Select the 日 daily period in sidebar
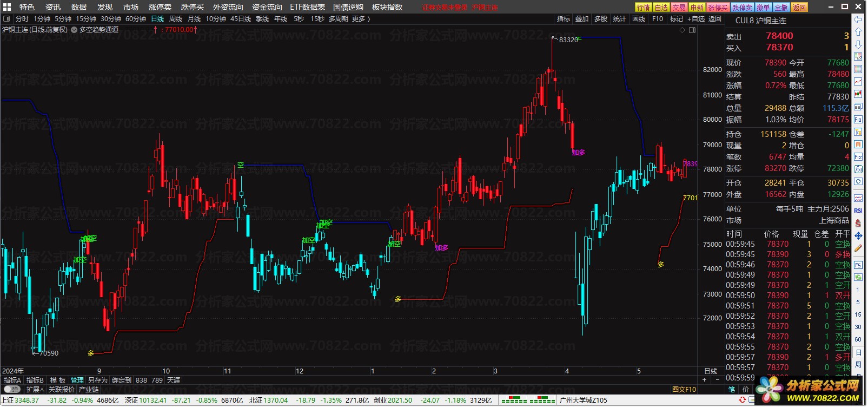The height and width of the screenshot is (407, 868). click(858, 352)
